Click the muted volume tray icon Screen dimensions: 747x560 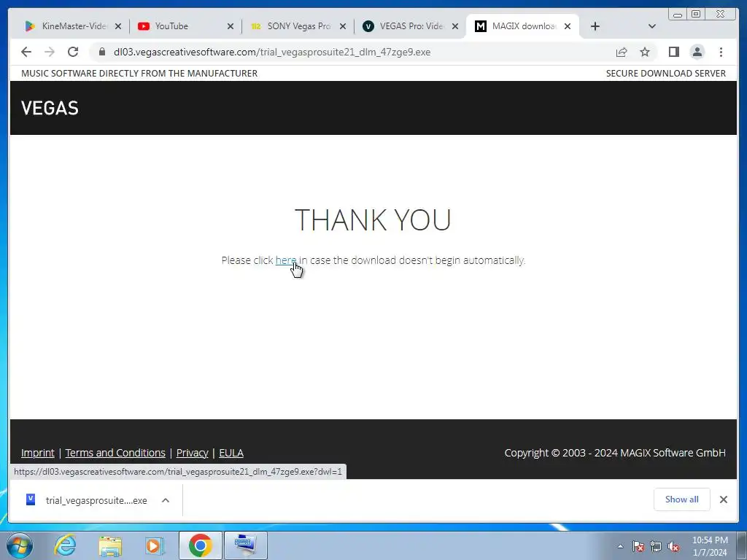(x=673, y=546)
